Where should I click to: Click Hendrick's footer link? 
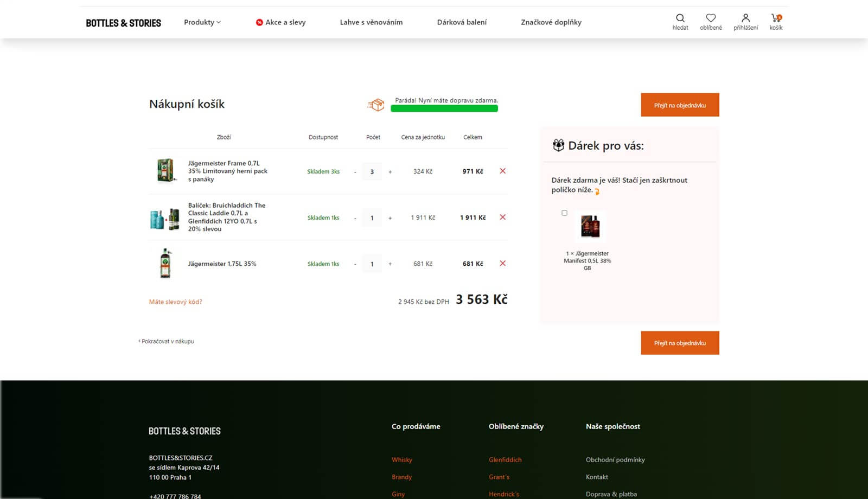[x=503, y=494]
